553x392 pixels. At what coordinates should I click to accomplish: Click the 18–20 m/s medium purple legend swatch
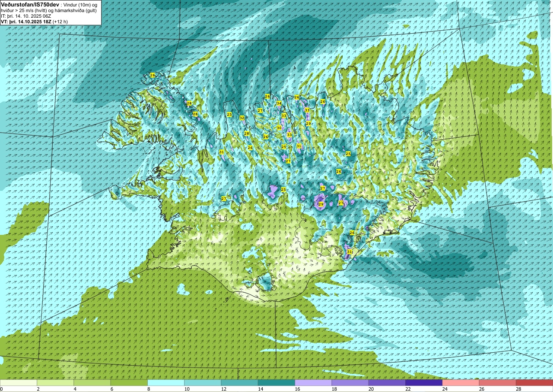click(x=350, y=383)
